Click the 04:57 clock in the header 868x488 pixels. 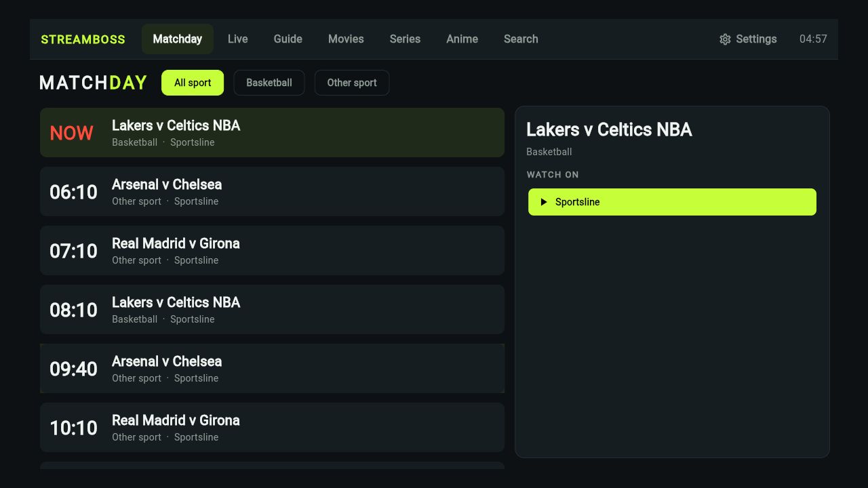tap(813, 39)
